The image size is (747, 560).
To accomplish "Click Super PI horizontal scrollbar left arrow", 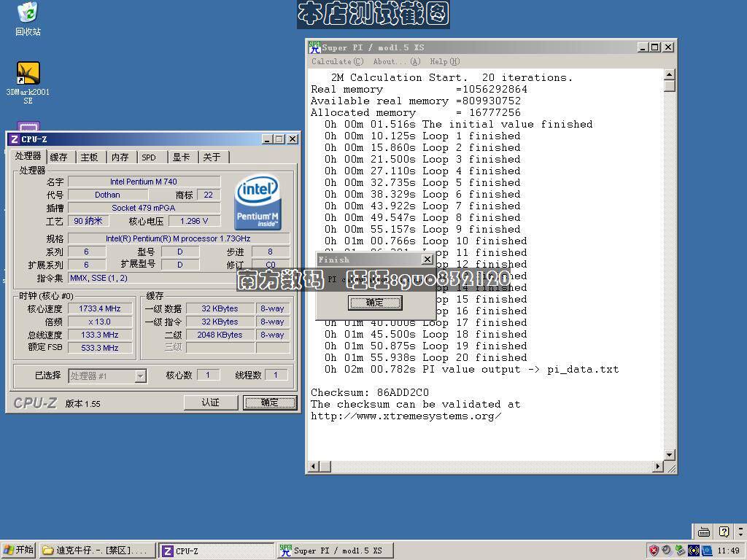I will [x=314, y=467].
